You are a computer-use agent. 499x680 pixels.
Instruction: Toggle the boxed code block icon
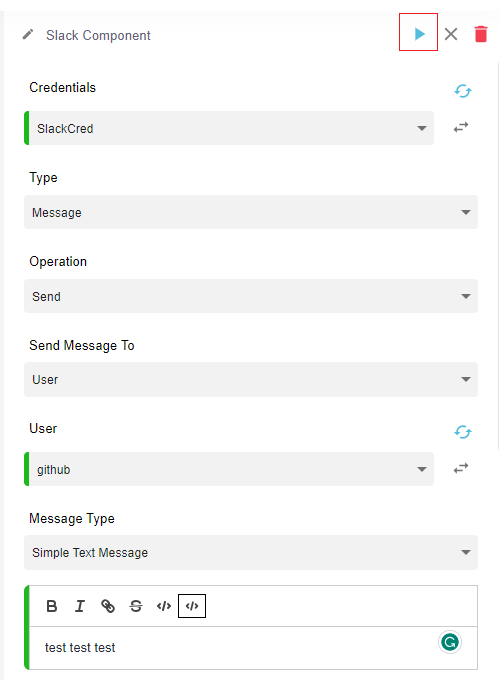tap(192, 606)
